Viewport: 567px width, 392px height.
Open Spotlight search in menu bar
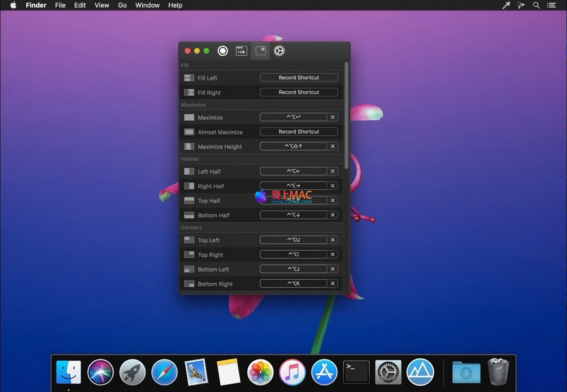(537, 5)
